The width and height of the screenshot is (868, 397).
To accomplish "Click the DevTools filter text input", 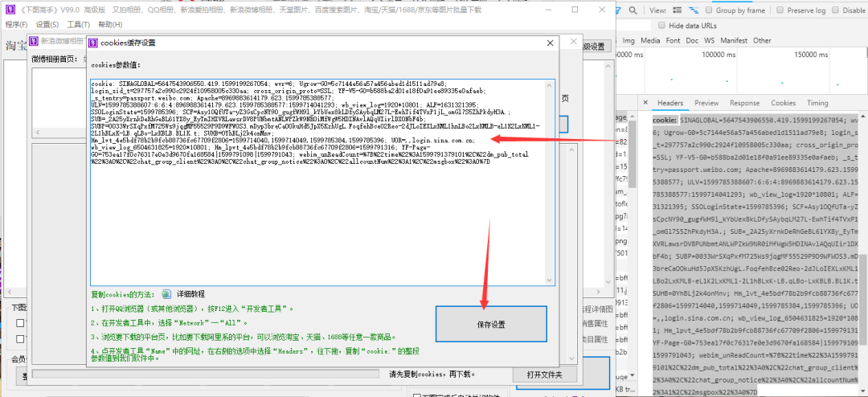I will pyautogui.click(x=633, y=26).
